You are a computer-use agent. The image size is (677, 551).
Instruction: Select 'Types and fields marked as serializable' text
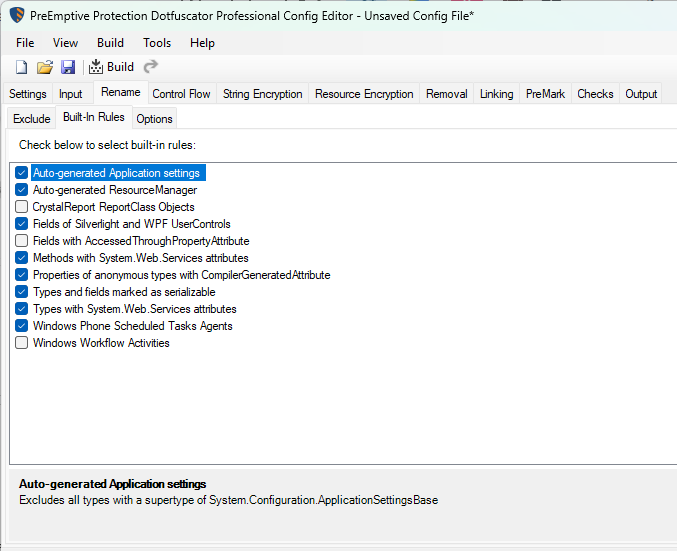point(124,292)
